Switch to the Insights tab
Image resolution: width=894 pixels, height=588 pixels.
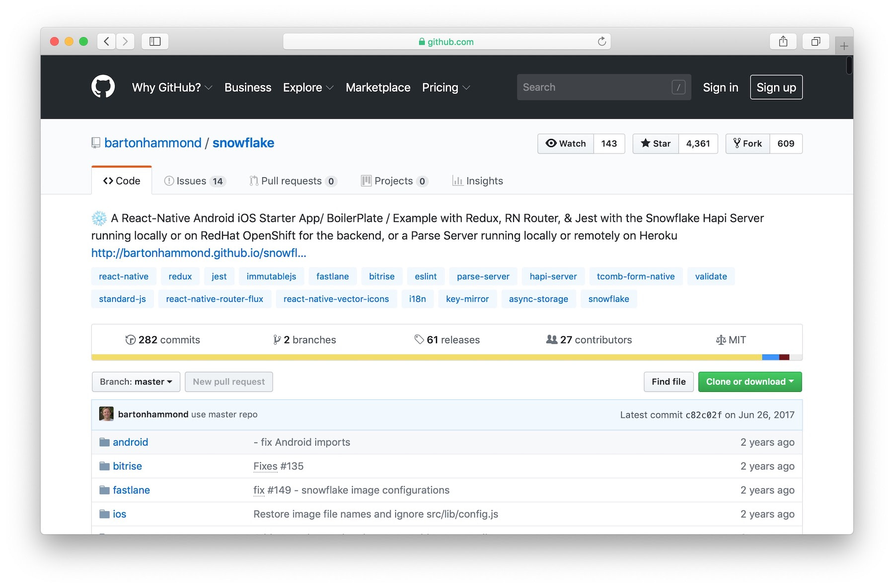pos(478,181)
